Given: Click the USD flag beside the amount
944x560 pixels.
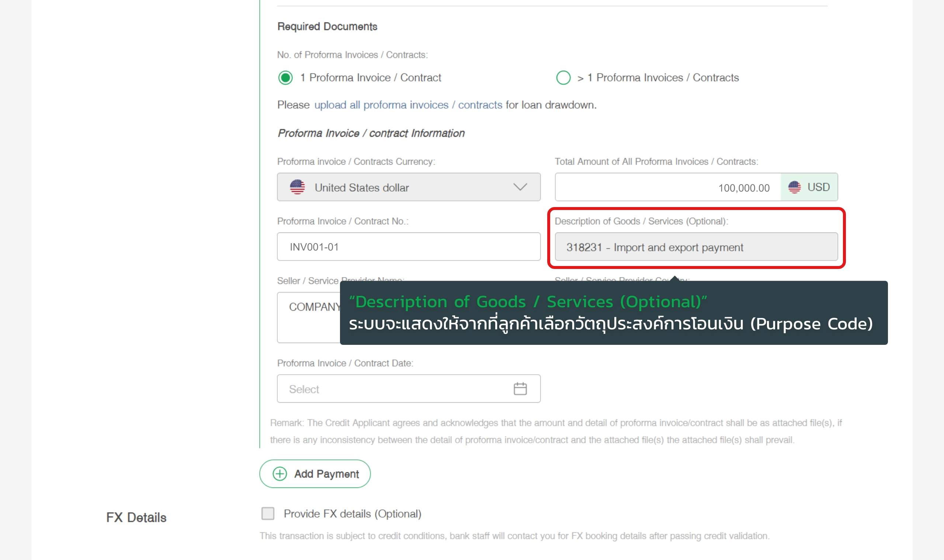Looking at the screenshot, I should click(794, 187).
